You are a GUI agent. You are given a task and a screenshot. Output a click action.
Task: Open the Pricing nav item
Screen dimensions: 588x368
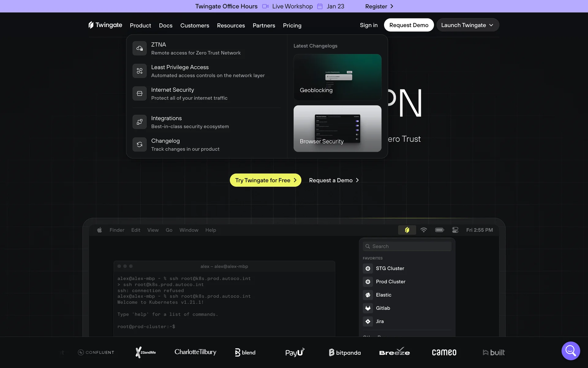pyautogui.click(x=292, y=25)
